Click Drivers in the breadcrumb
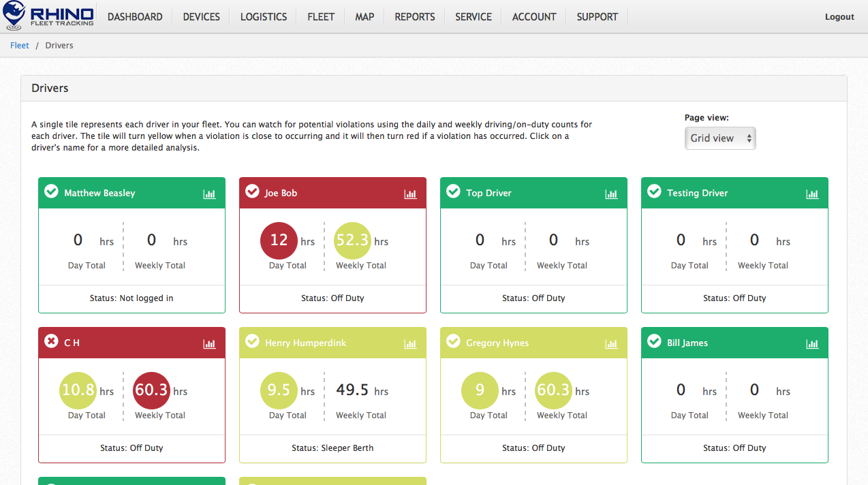The width and height of the screenshot is (868, 485). (59, 46)
